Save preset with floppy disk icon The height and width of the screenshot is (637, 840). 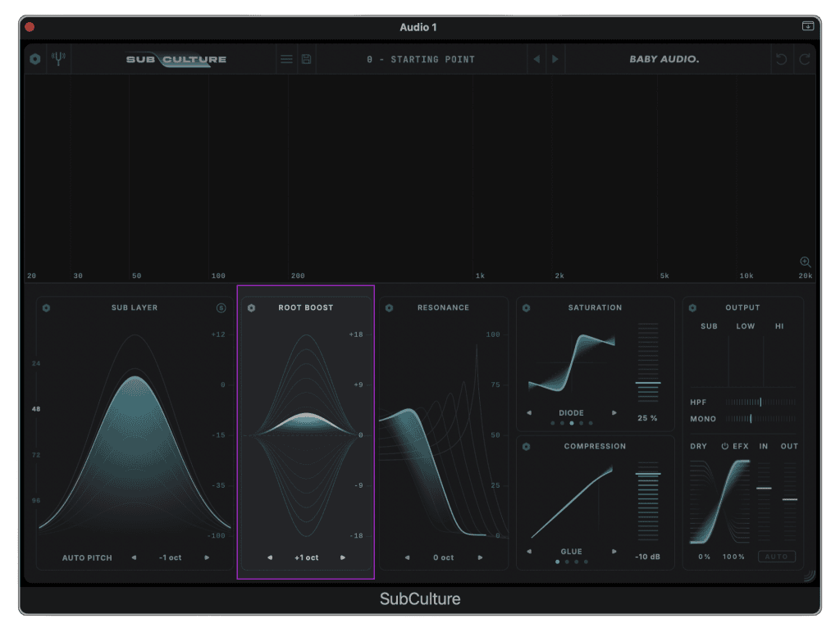point(307,59)
